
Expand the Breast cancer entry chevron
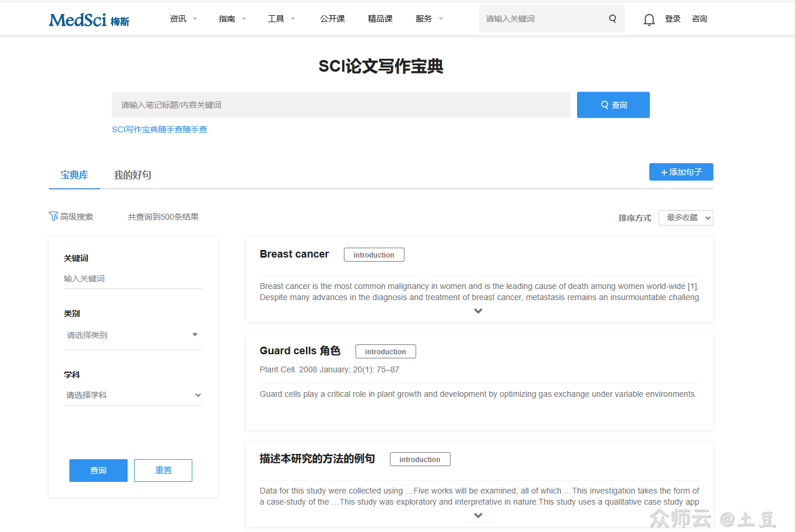click(478, 311)
